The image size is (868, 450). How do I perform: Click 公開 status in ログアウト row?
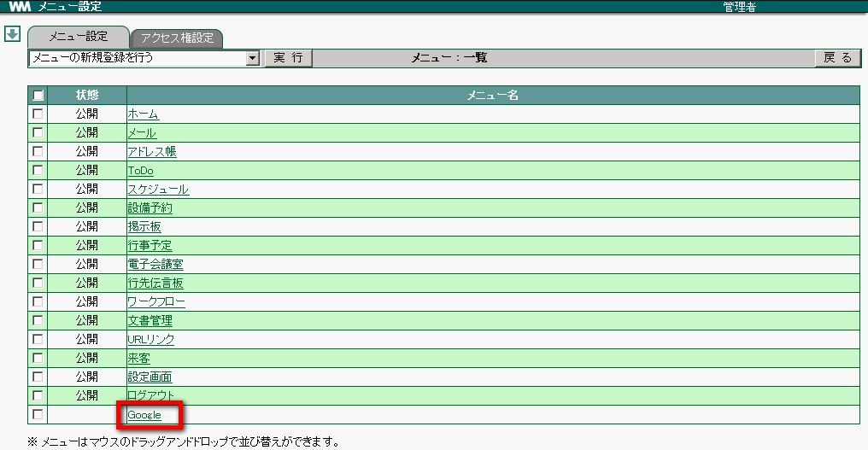pos(87,395)
